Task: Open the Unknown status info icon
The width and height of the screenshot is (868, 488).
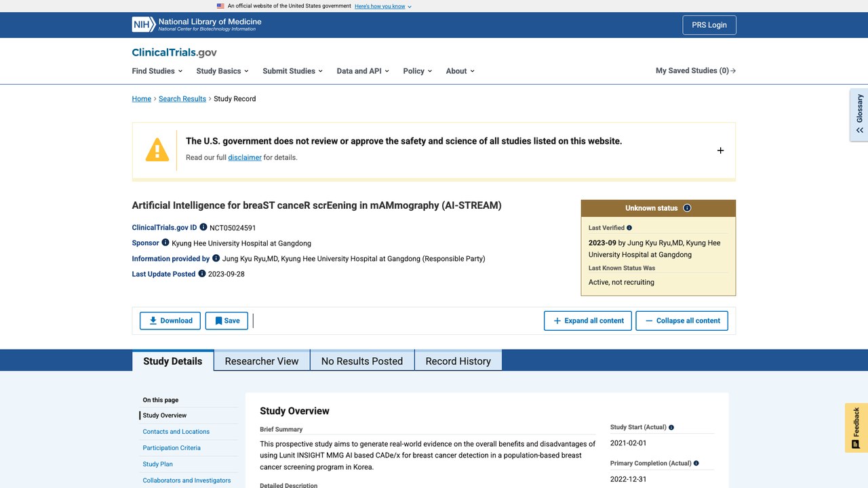Action: point(687,208)
